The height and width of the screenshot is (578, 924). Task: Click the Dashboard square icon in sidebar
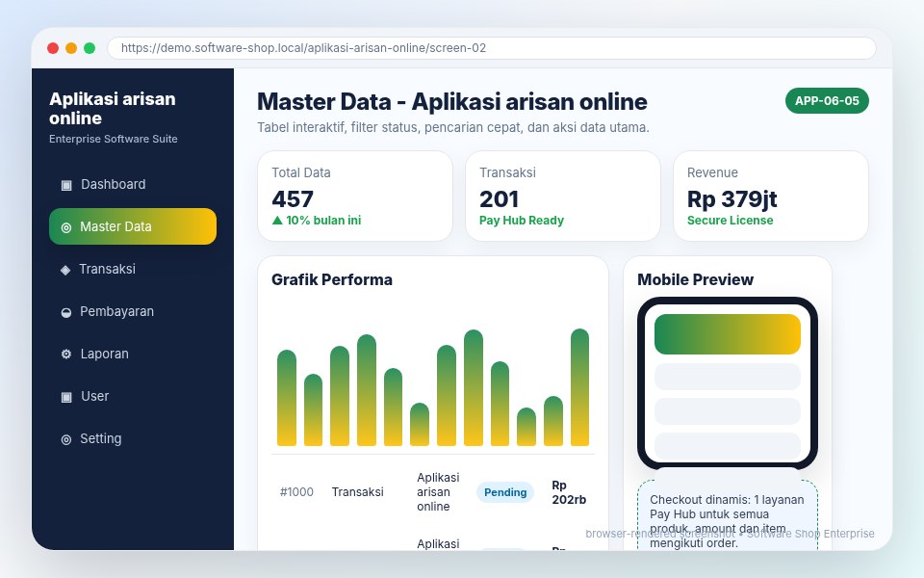66,185
